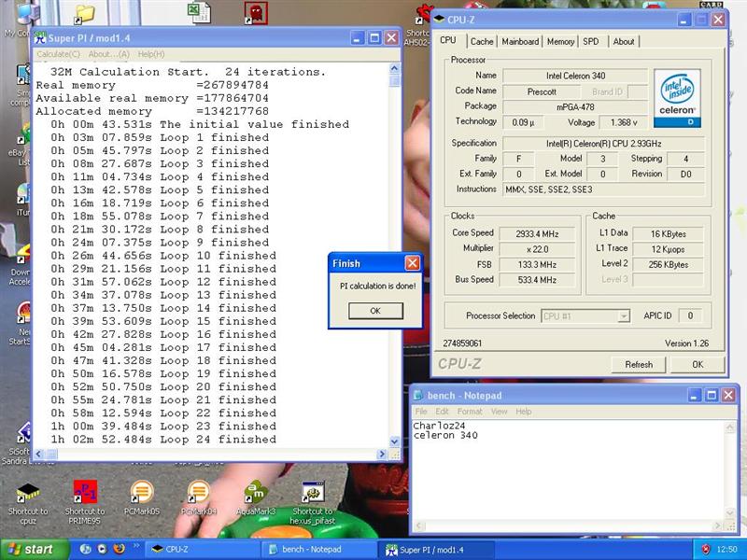Image resolution: width=747 pixels, height=560 pixels.
Task: Click the Internet Explorer quick launch icon
Action: coord(86,549)
